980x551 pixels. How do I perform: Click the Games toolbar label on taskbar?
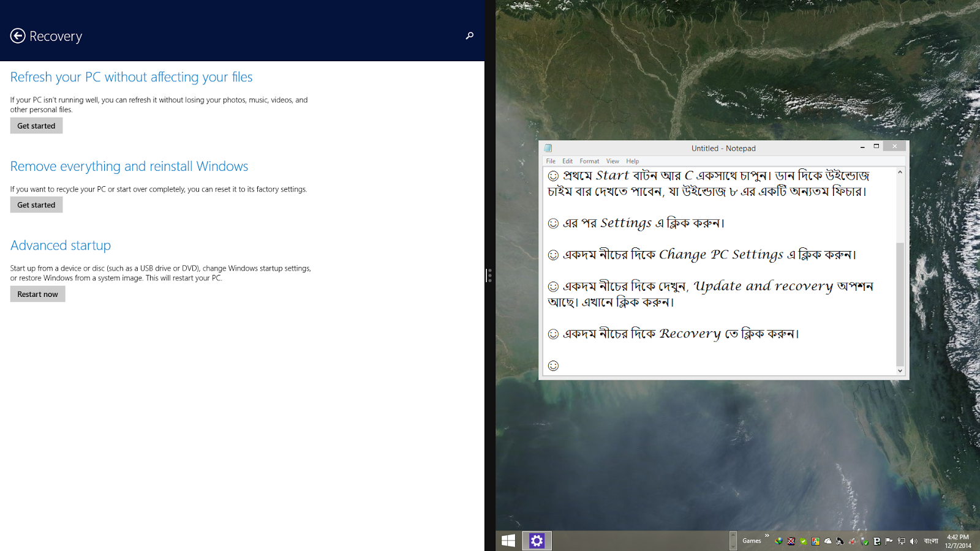coord(752,541)
